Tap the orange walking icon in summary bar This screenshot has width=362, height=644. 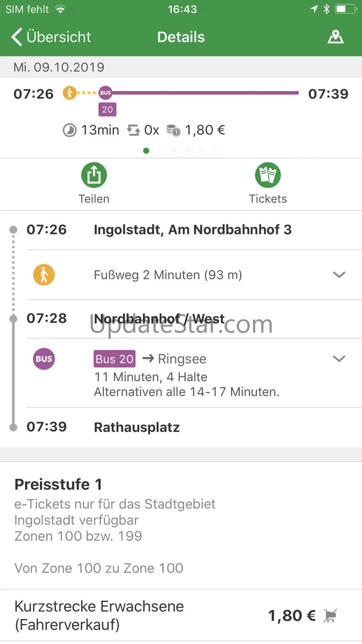point(70,93)
